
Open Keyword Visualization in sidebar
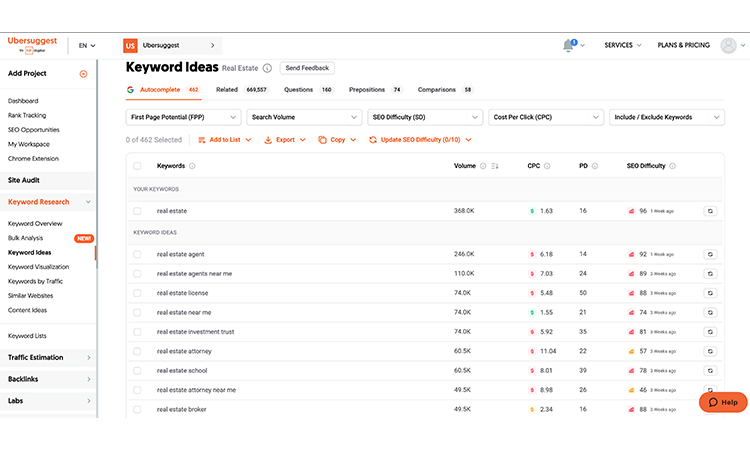(38, 267)
